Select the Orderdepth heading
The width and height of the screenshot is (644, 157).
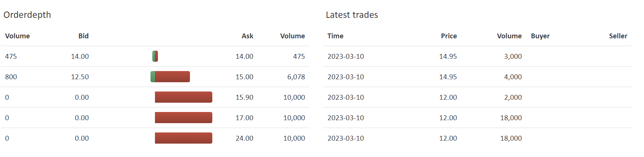[27, 15]
